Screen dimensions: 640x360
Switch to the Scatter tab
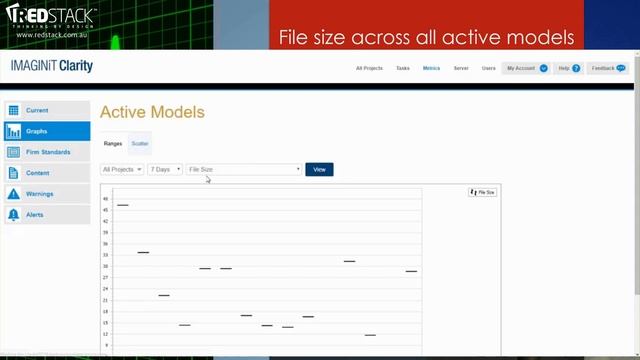[140, 144]
